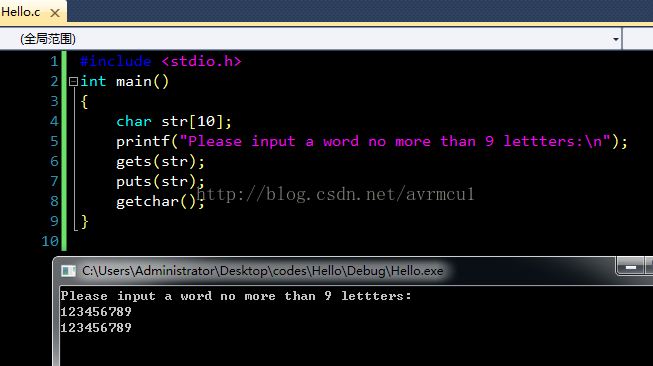
Task: Click line number 10 in gutter
Action: tap(50, 242)
